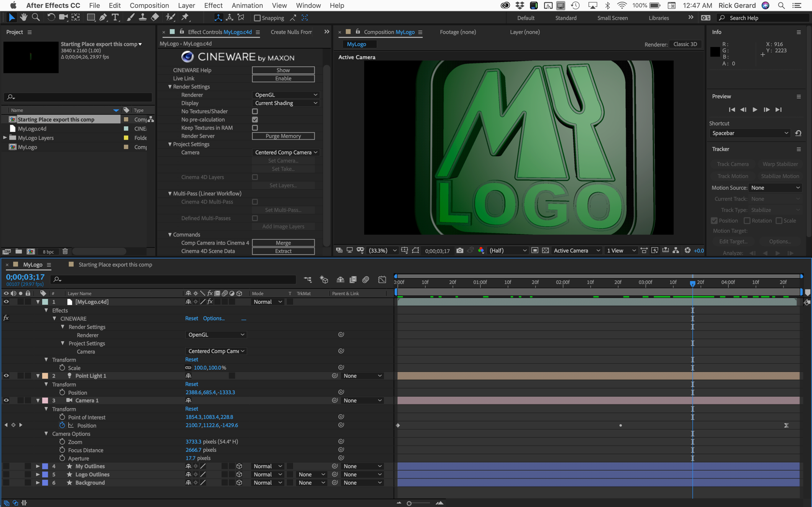Viewport: 812px width, 507px height.
Task: Create new folder in Project panel
Action: [19, 252]
